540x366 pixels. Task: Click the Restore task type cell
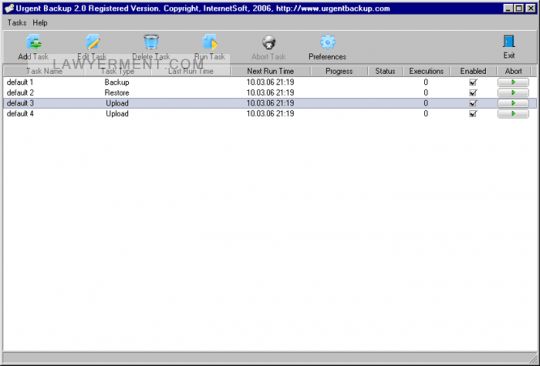[117, 93]
